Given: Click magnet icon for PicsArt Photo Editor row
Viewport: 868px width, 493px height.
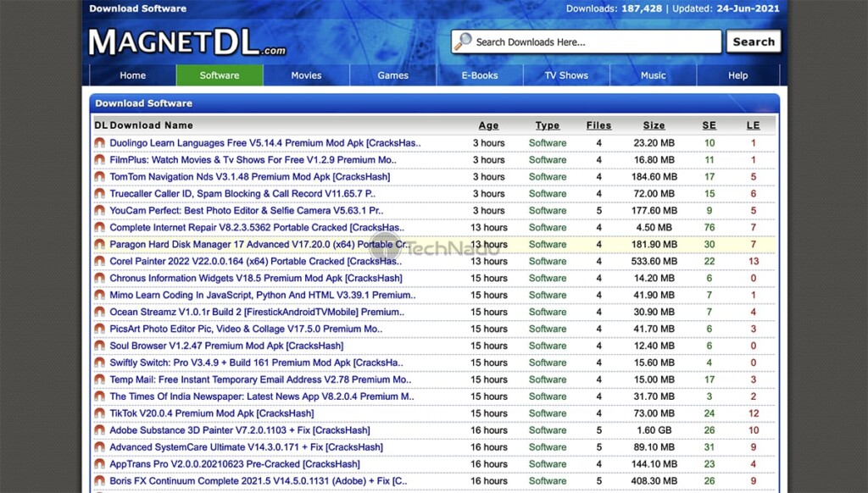Looking at the screenshot, I should click(x=100, y=329).
